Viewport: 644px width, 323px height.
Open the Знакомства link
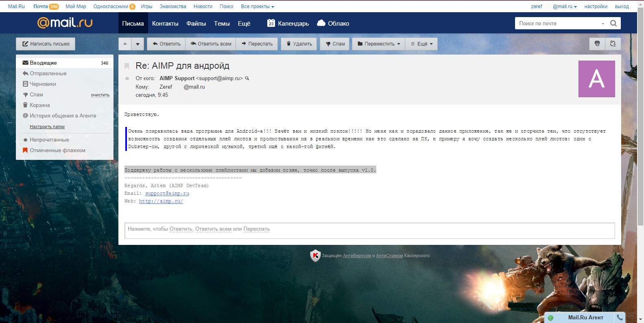pos(173,7)
